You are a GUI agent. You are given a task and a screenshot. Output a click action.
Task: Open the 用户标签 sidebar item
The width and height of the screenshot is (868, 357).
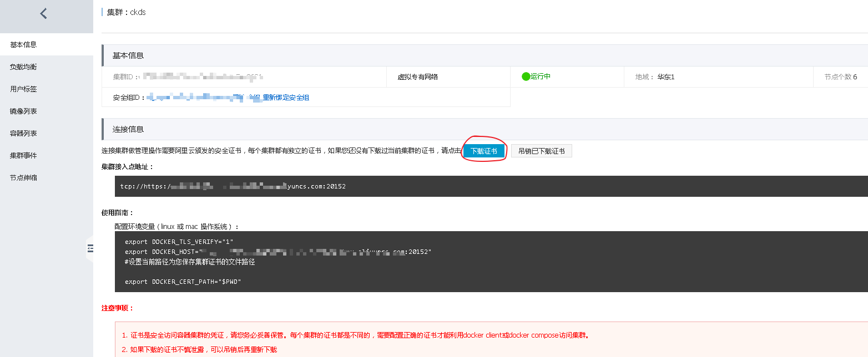(x=47, y=89)
